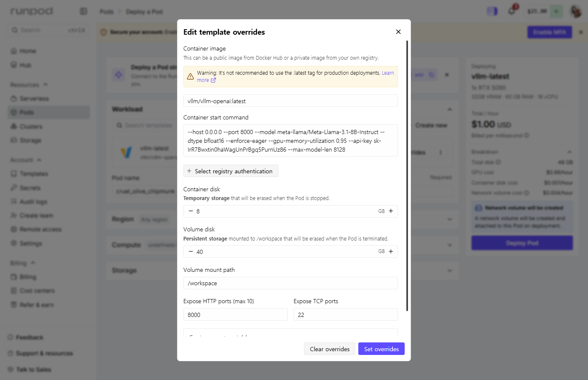Decrease volume disk size
Image resolution: width=588 pixels, height=380 pixels.
191,252
